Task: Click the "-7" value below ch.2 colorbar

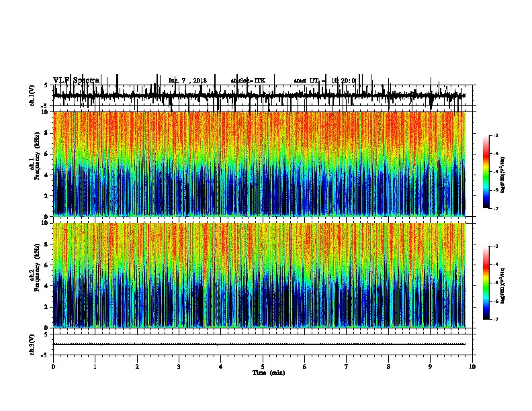Action: 496,320
